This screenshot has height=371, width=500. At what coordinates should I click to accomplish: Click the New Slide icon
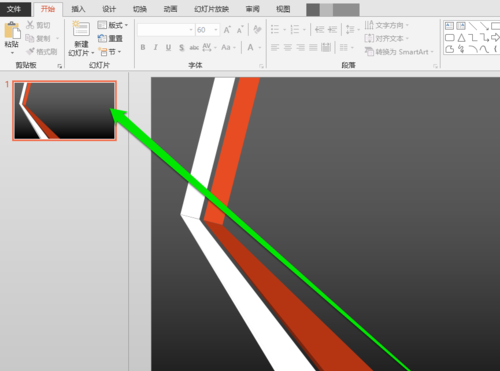pyautogui.click(x=81, y=29)
